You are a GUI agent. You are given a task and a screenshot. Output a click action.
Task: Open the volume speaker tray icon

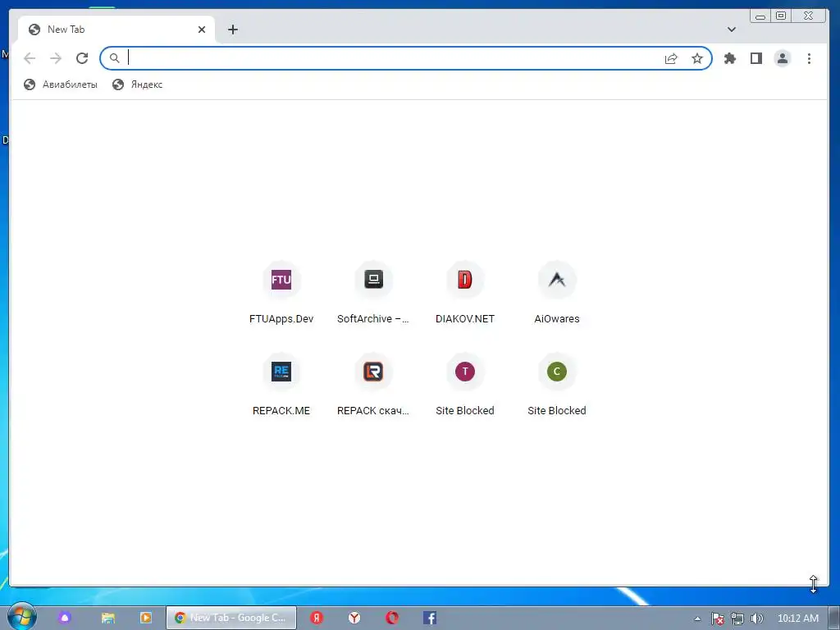click(x=756, y=619)
